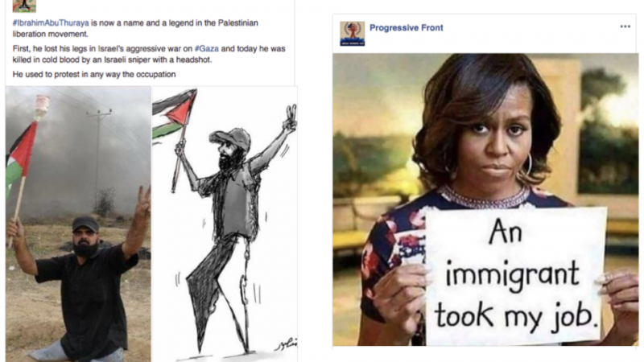This screenshot has height=362, width=644.
Task: Open the three-dots post options menu
Action: [x=625, y=27]
